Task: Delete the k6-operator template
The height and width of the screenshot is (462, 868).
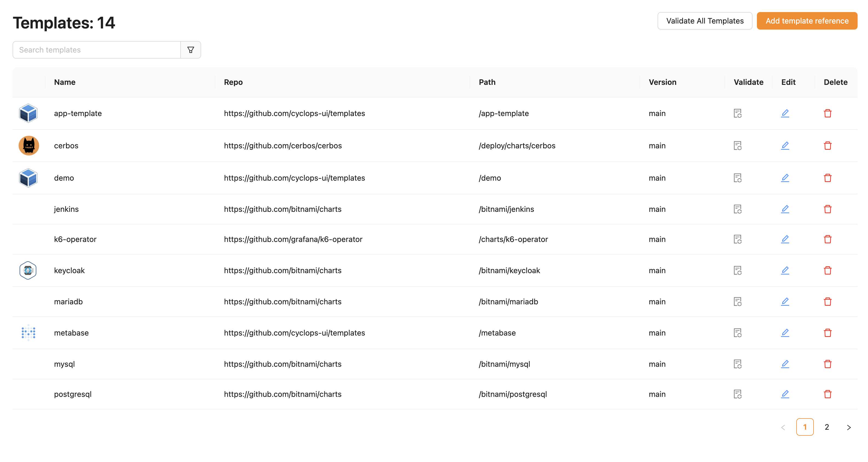Action: 828,239
